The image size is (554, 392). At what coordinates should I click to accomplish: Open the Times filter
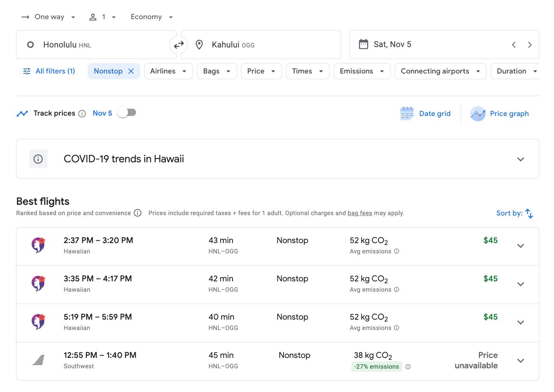(307, 71)
